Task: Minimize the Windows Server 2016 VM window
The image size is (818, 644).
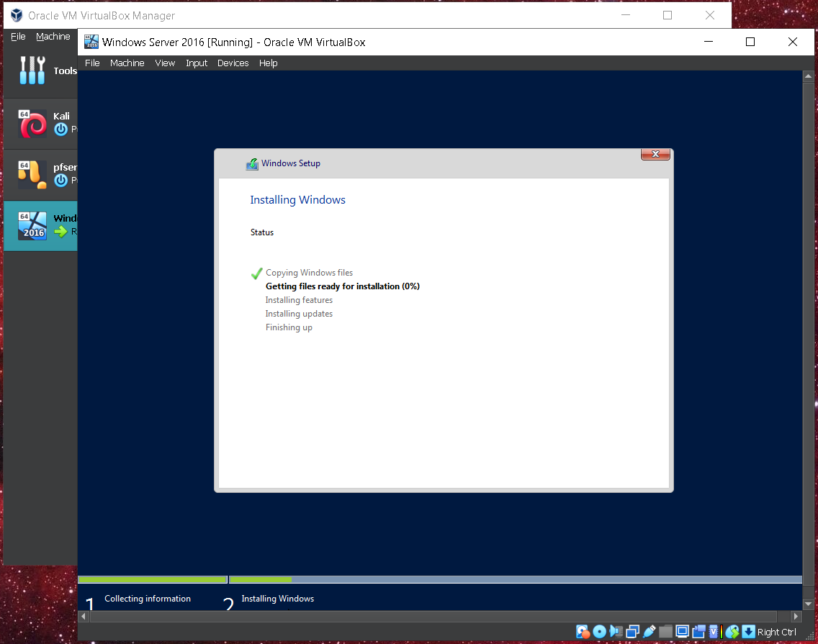Action: 709,42
